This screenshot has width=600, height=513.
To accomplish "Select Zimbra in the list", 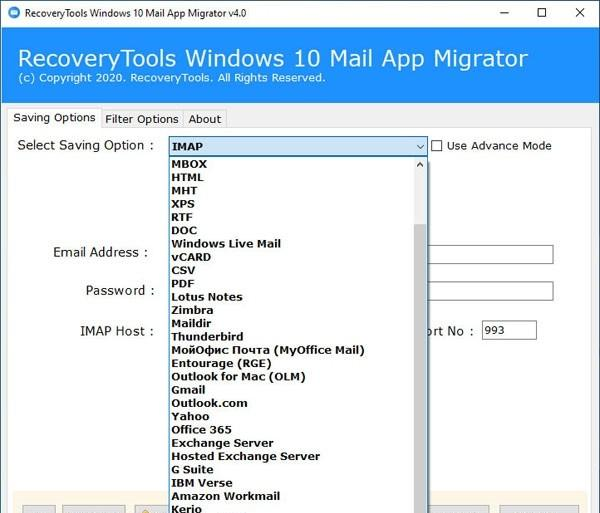I will pos(293,310).
